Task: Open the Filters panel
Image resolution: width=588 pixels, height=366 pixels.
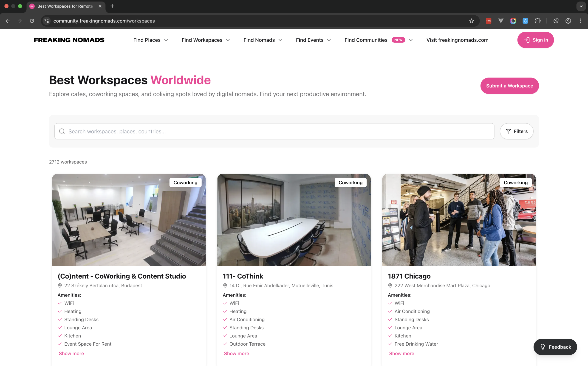Action: click(517, 131)
